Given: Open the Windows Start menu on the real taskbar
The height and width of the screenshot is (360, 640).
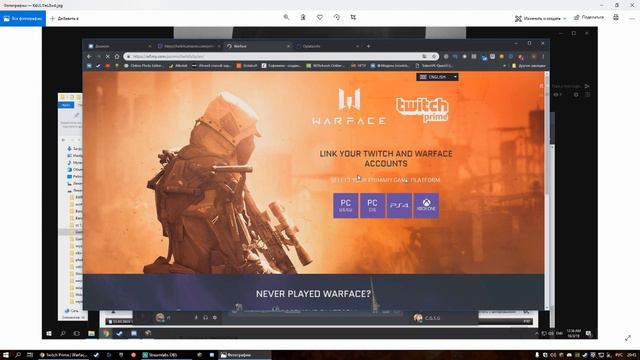Looking at the screenshot, I should click(6, 355).
